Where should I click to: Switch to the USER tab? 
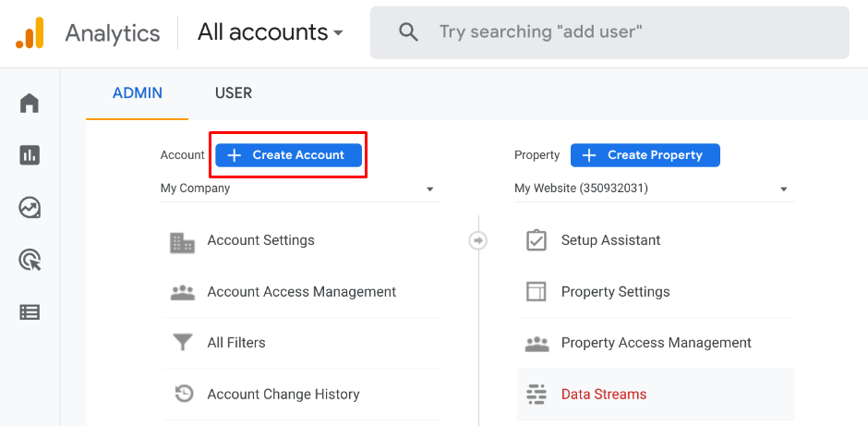tap(234, 93)
